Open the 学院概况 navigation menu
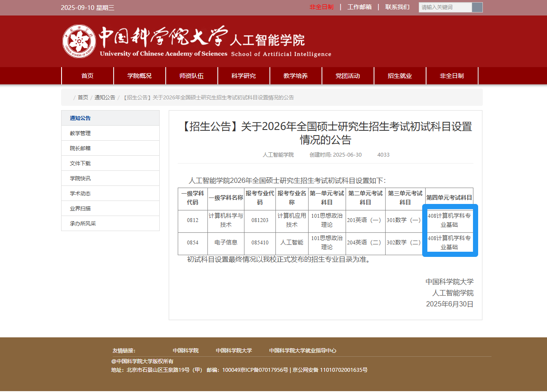 [139, 76]
